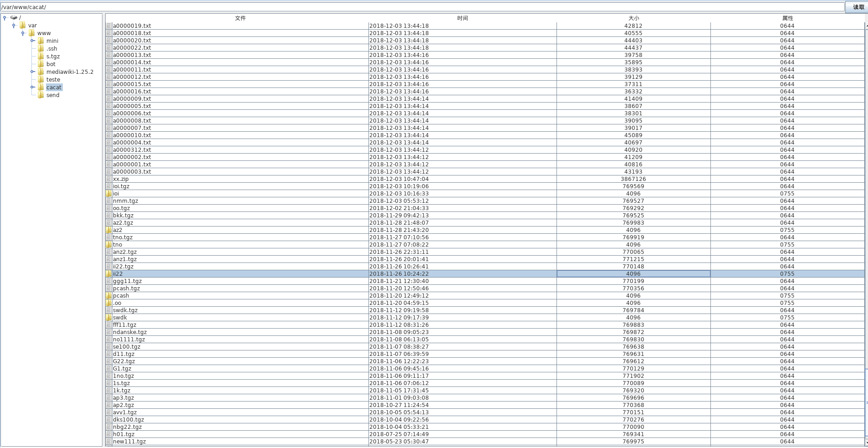
Task: Sort by 属性 column header
Action: pos(787,18)
